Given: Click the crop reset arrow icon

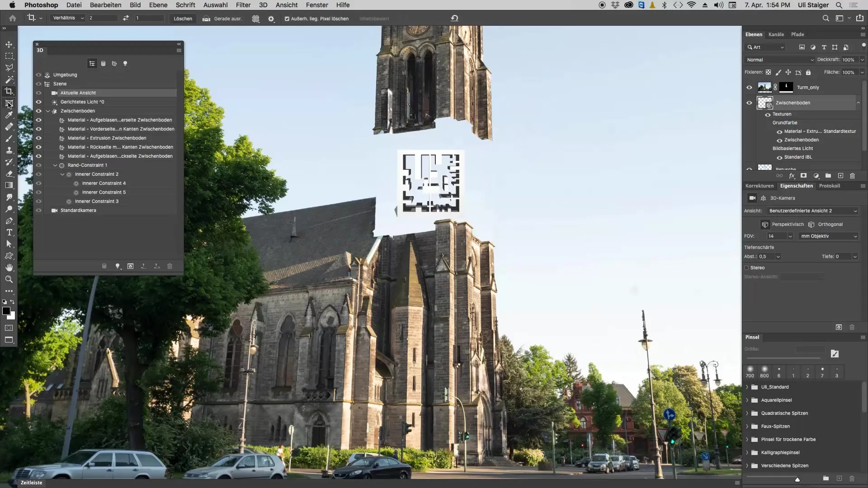Looking at the screenshot, I should click(454, 18).
